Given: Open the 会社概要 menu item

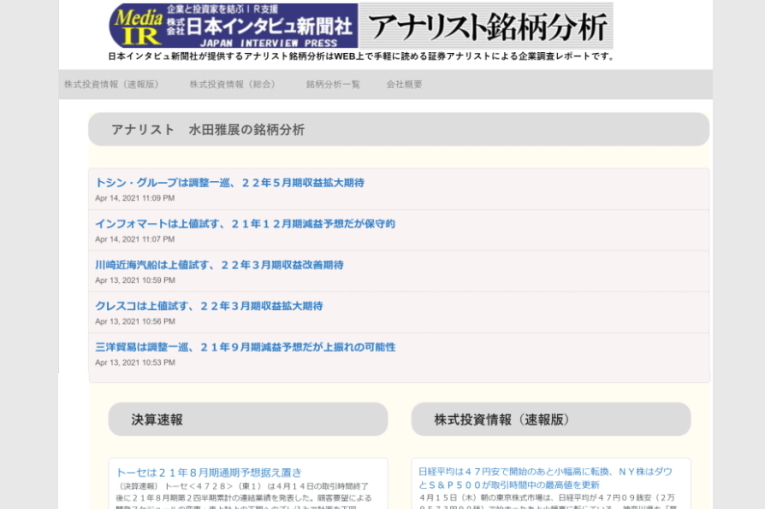Looking at the screenshot, I should (x=404, y=84).
